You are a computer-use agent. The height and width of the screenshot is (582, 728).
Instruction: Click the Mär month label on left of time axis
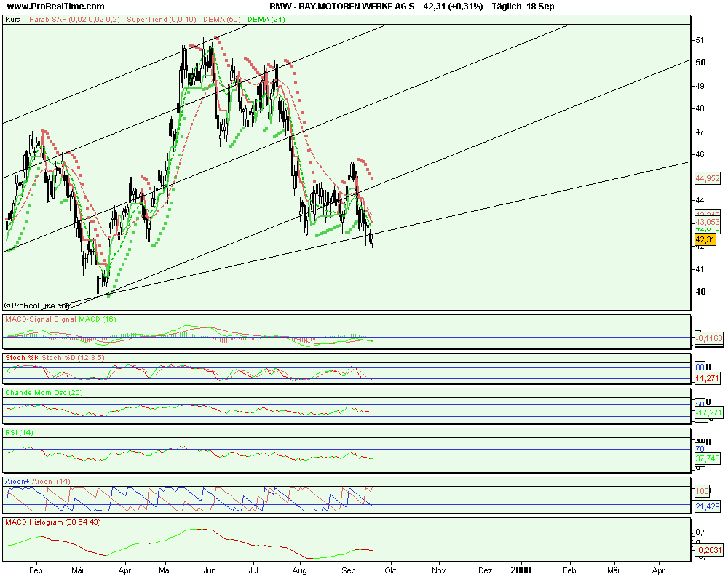pyautogui.click(x=78, y=570)
